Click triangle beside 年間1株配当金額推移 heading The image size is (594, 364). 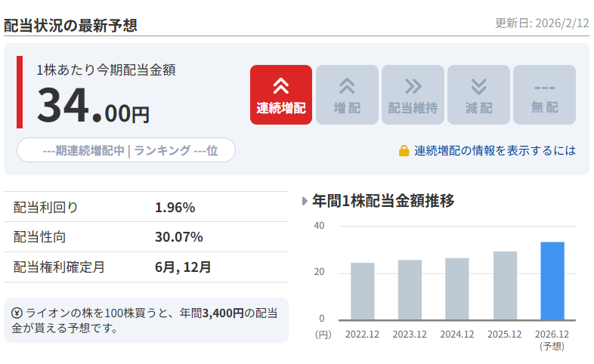click(305, 201)
